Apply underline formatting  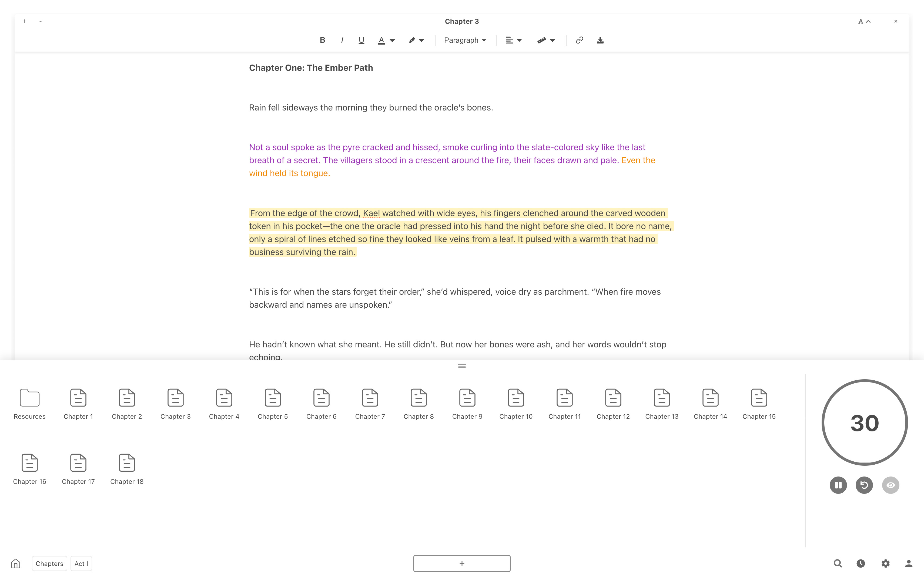361,40
